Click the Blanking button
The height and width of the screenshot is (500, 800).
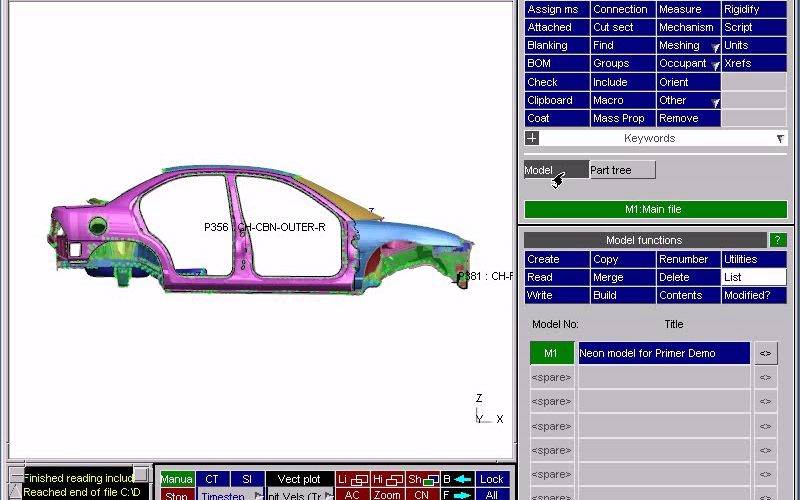[x=557, y=45]
